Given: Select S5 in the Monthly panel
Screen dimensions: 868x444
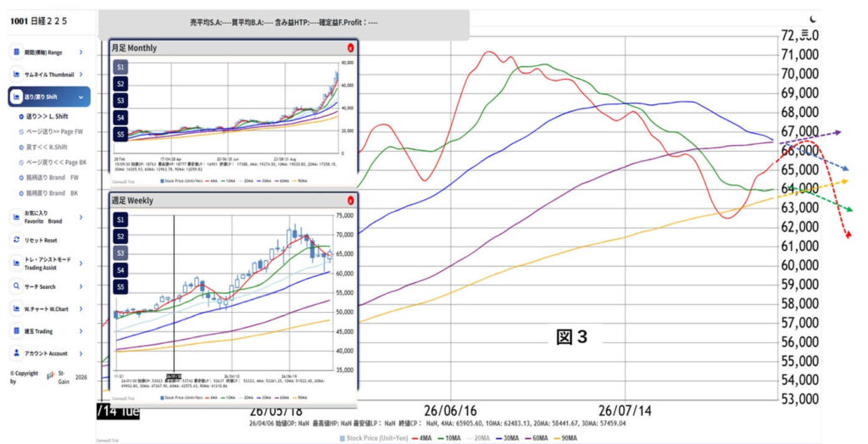Looking at the screenshot, I should 120,134.
